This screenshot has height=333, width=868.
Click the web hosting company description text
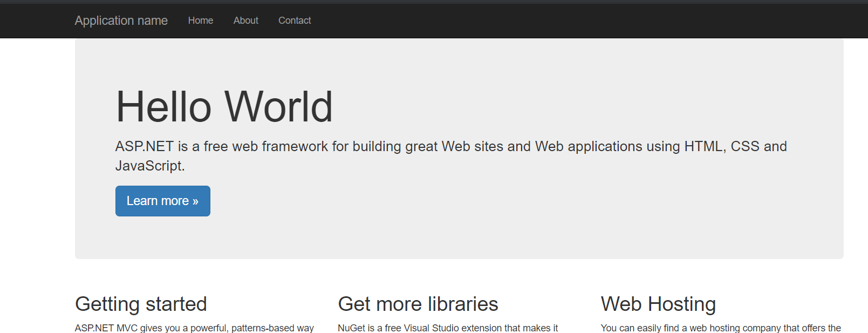(x=721, y=328)
